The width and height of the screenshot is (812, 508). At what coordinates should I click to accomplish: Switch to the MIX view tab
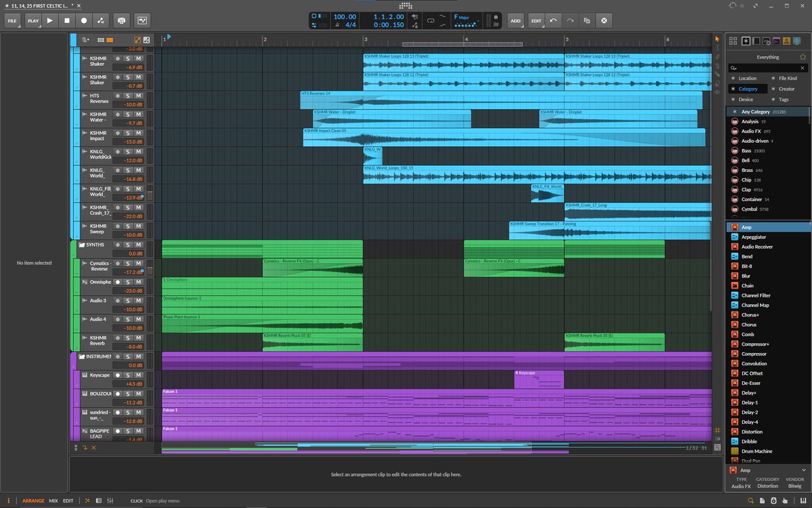[x=53, y=501]
